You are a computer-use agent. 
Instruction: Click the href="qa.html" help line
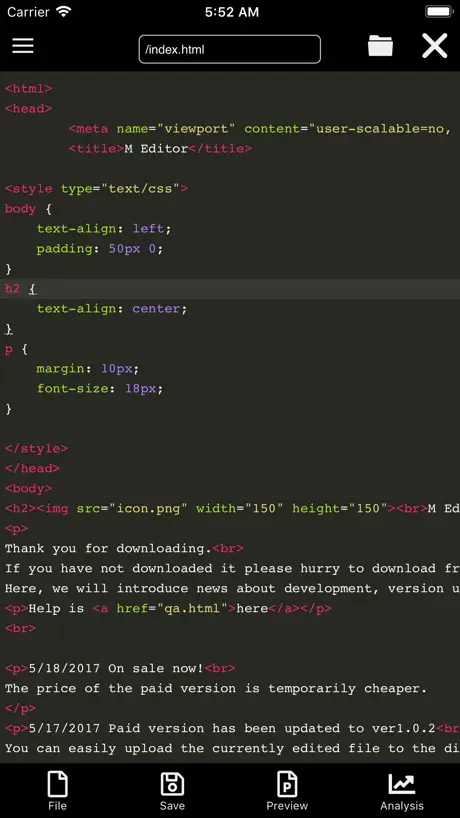pos(168,608)
